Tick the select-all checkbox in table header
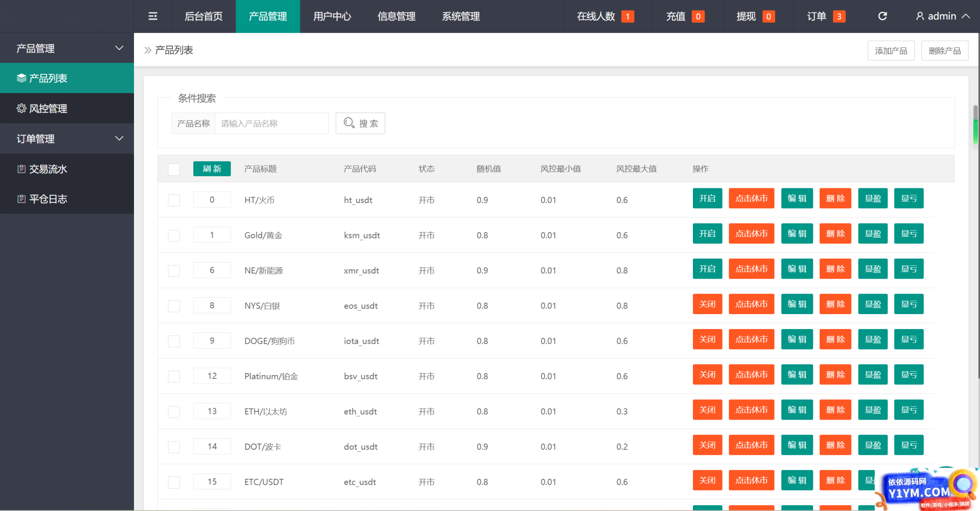Viewport: 980px width, 511px height. [174, 169]
